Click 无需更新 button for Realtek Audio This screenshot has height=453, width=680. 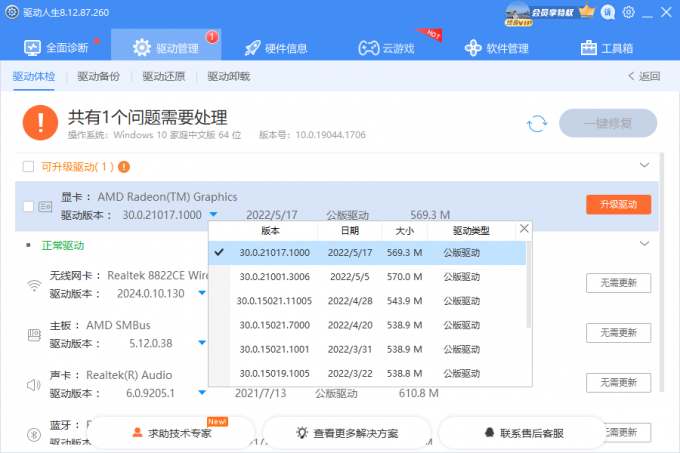pyautogui.click(x=618, y=383)
